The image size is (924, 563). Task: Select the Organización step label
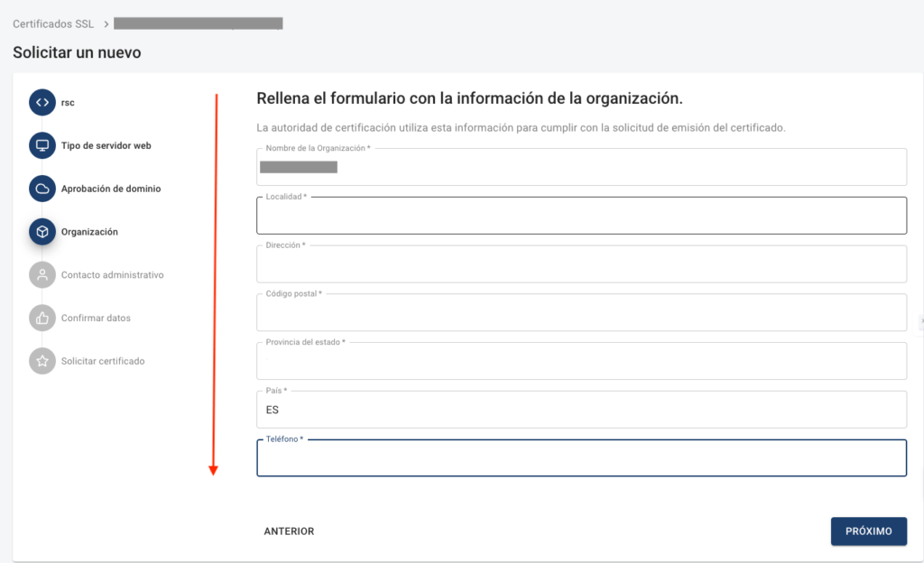(89, 232)
